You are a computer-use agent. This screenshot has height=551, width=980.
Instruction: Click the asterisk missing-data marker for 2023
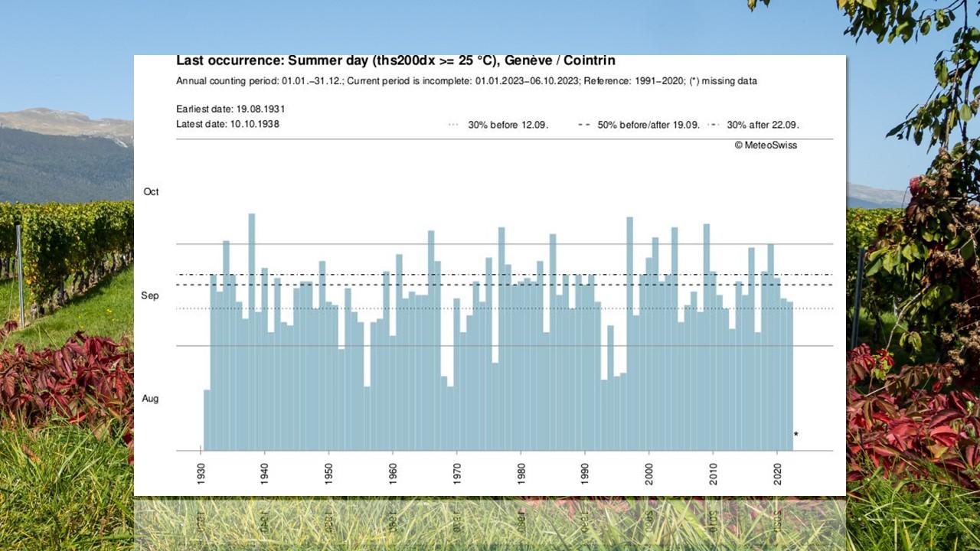(x=796, y=435)
